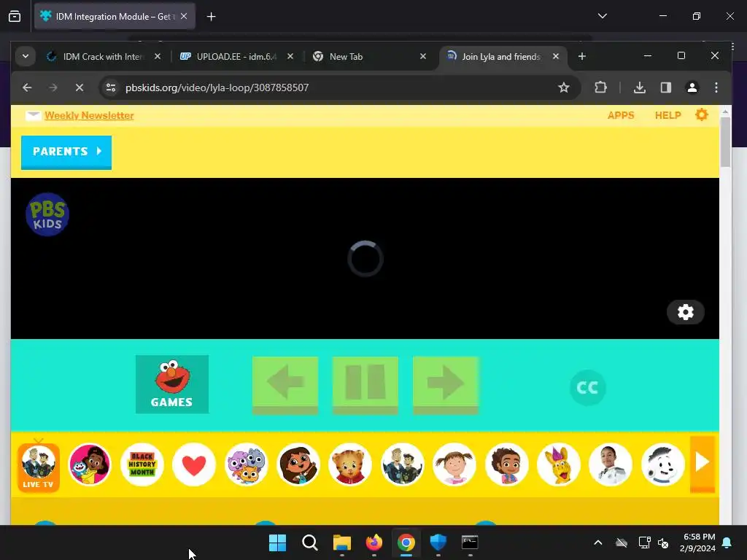Stop loading the page

80,87
